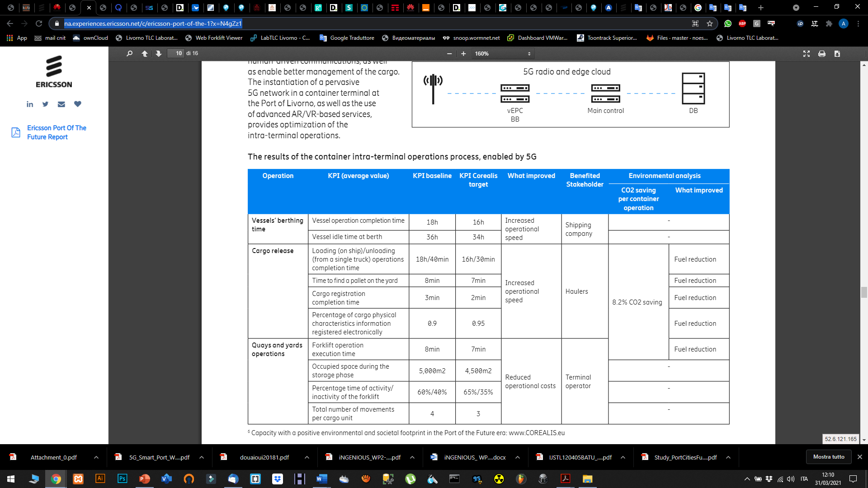The image size is (868, 488).
Task: Open Dropbox from the taskbar
Action: pyautogui.click(x=278, y=479)
